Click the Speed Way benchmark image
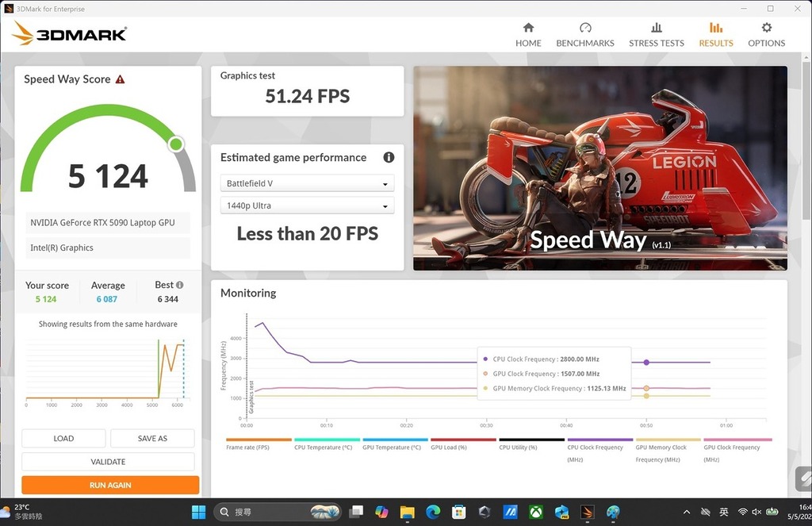 pos(599,168)
